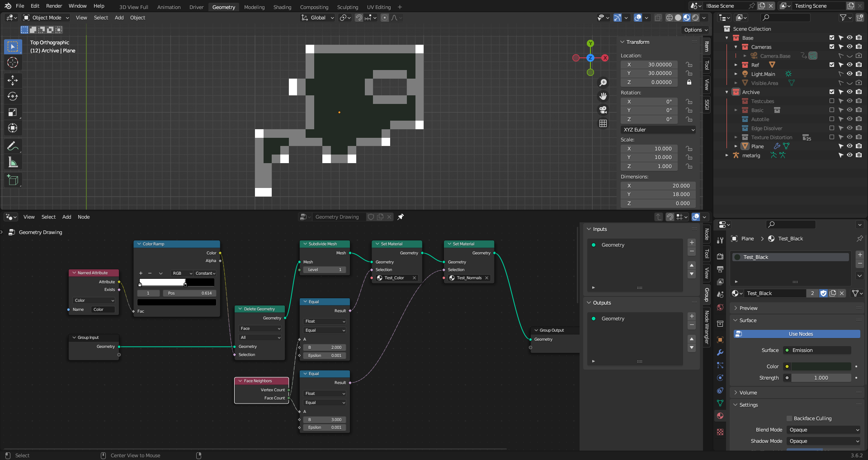
Task: Open the node editor Add menu
Action: (66, 217)
